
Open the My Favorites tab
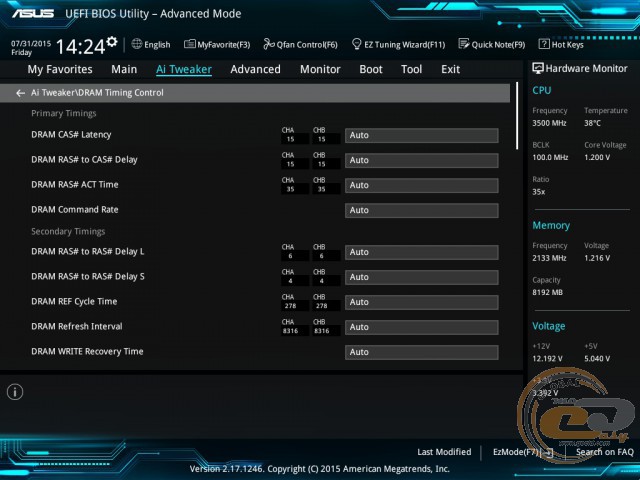[x=60, y=69]
